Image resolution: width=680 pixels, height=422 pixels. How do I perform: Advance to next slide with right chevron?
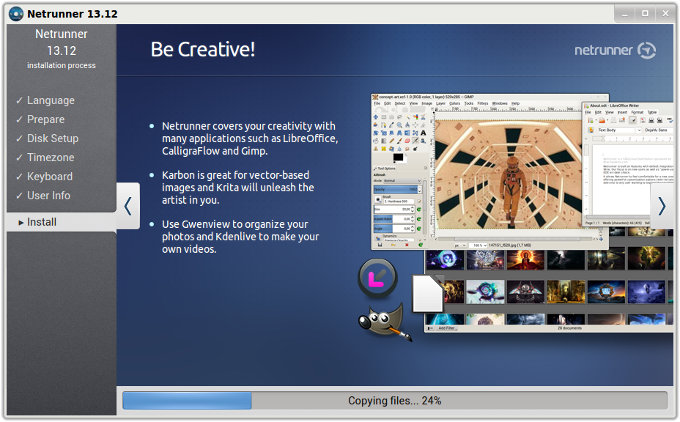(x=661, y=206)
